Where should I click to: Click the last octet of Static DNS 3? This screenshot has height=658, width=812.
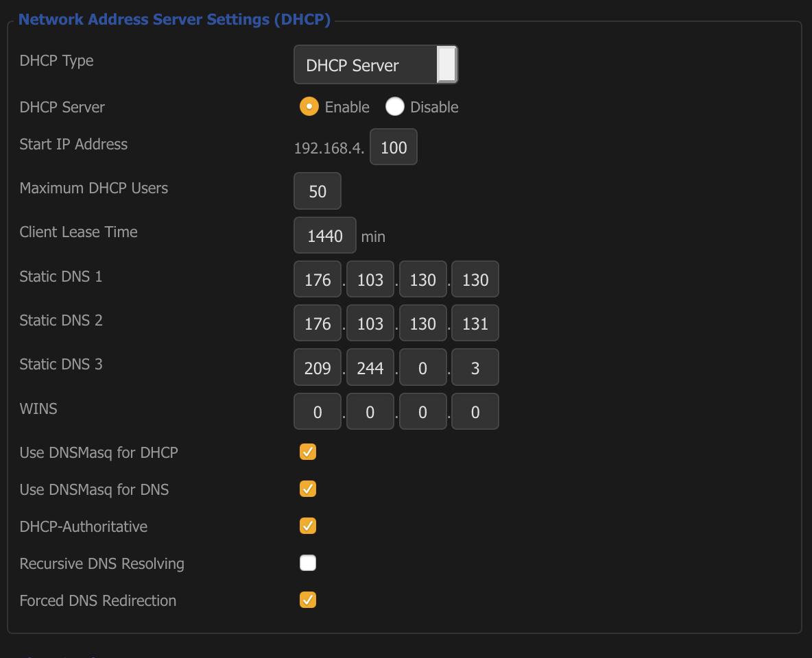click(x=475, y=368)
